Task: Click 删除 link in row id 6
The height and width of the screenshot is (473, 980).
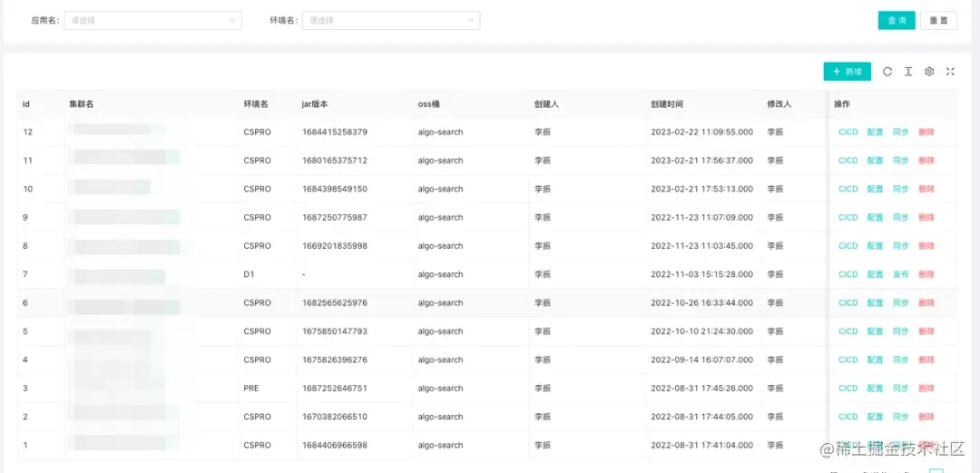Action: click(926, 303)
